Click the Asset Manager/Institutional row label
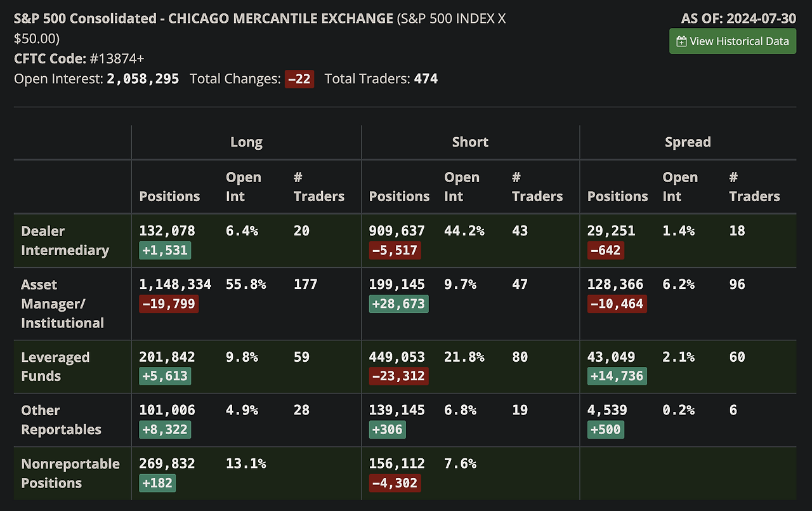Viewport: 812px width, 511px height. [62, 303]
